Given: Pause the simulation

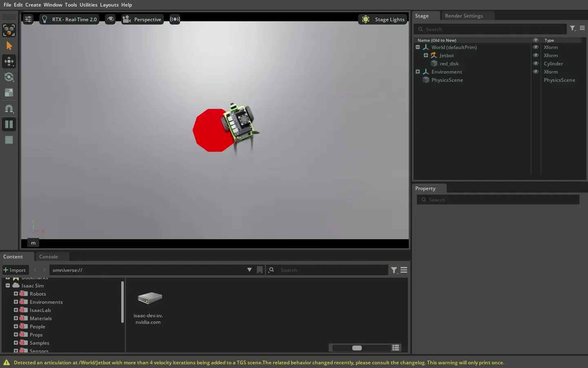Looking at the screenshot, I should click(x=9, y=124).
